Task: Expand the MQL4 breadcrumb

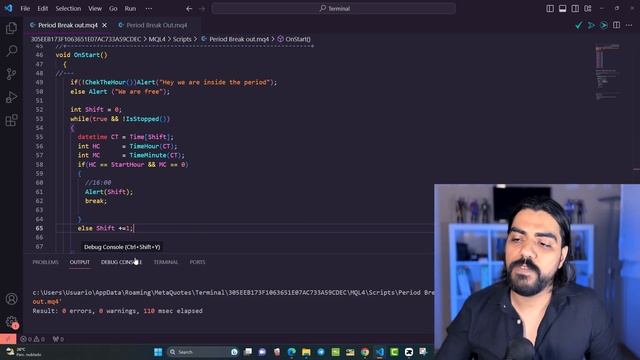Action: [157, 39]
